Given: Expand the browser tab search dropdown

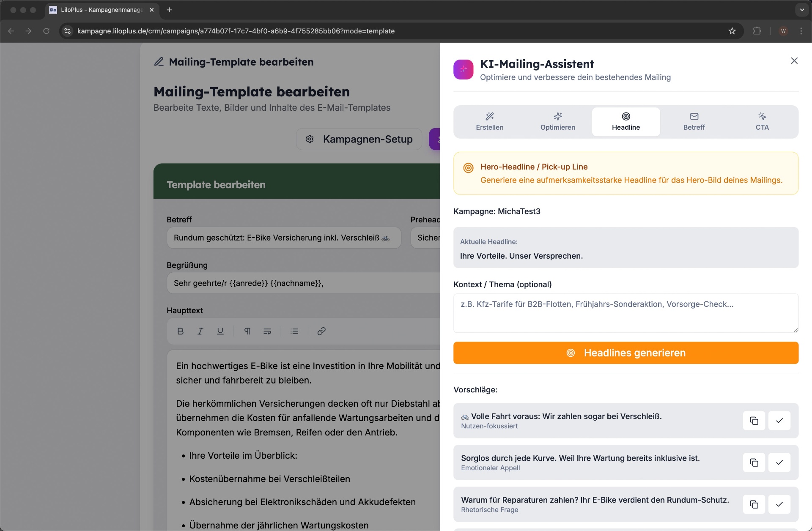Looking at the screenshot, I should point(801,10).
